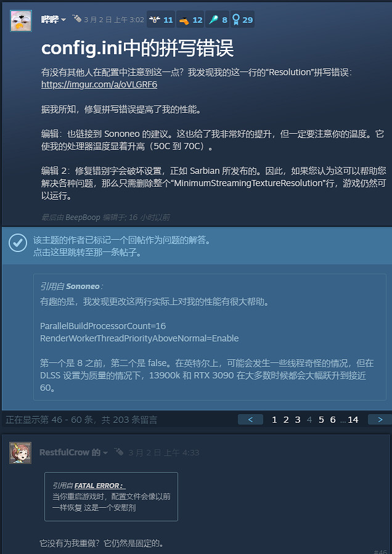
Task: Open the dropdown arrow next to 哔哔 username
Action: pyautogui.click(x=63, y=20)
